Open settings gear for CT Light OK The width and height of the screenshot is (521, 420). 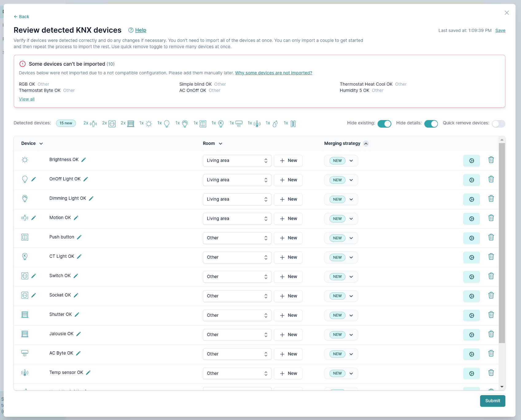[471, 257]
